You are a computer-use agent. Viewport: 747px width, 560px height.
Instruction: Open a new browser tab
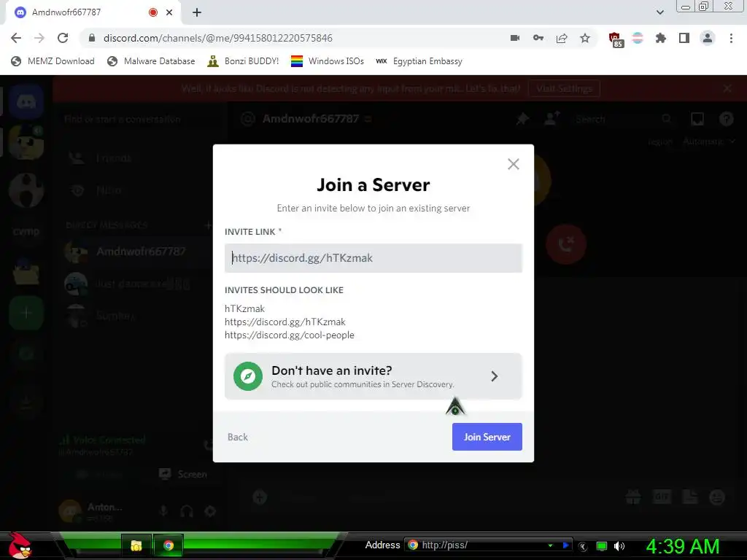click(x=197, y=12)
